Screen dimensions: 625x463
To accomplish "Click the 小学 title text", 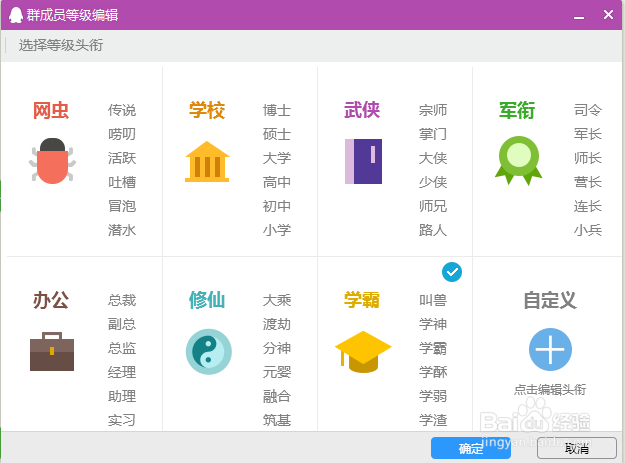I will [277, 230].
